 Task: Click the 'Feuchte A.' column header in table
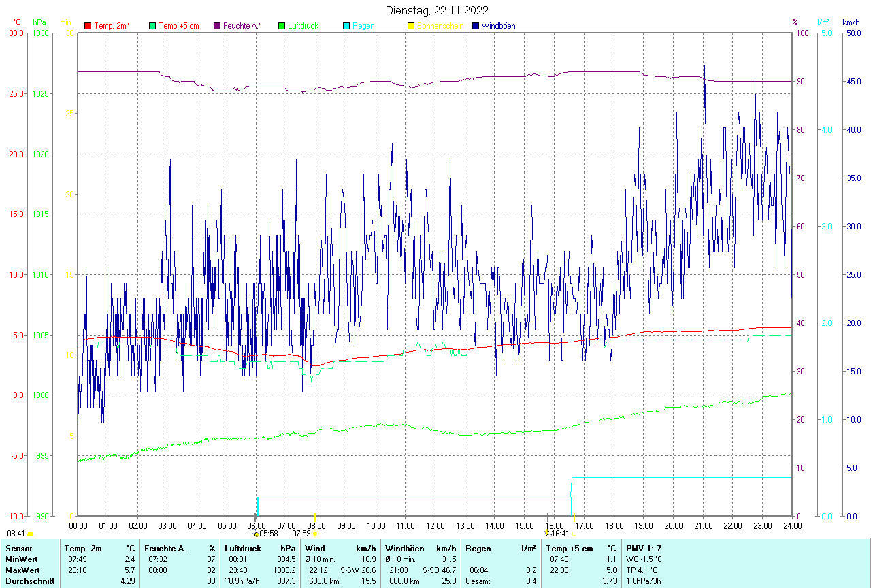coord(165,549)
